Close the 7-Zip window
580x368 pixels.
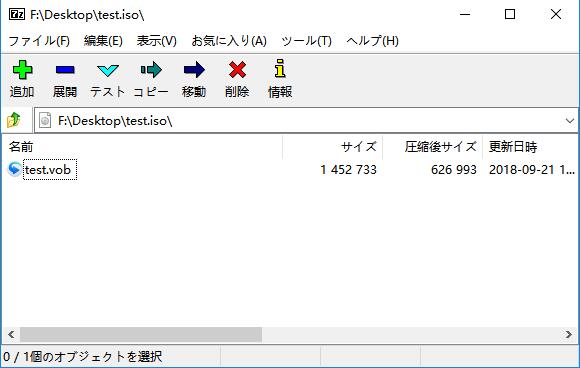click(556, 14)
